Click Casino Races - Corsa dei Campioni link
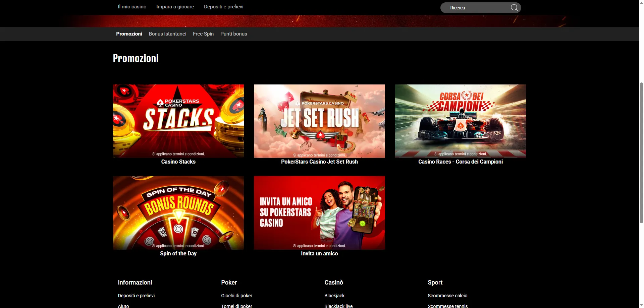The height and width of the screenshot is (308, 644). point(460,162)
